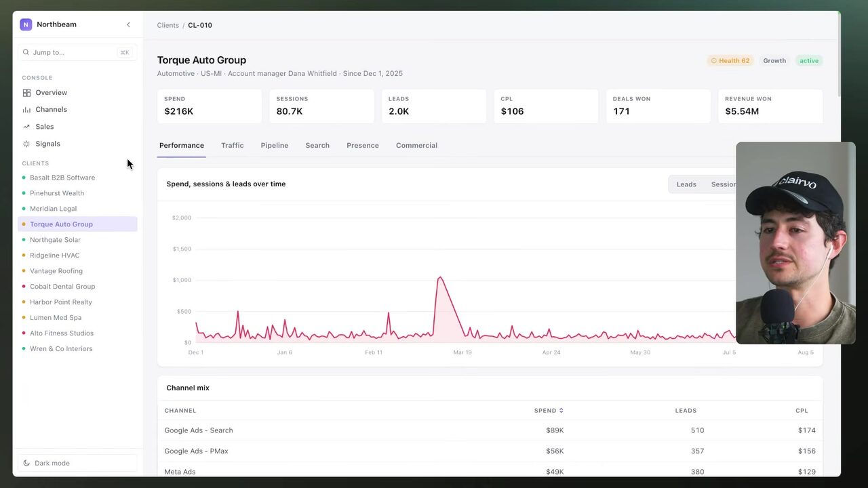This screenshot has height=488, width=868.
Task: Focus the Jump to search field
Action: (x=77, y=52)
